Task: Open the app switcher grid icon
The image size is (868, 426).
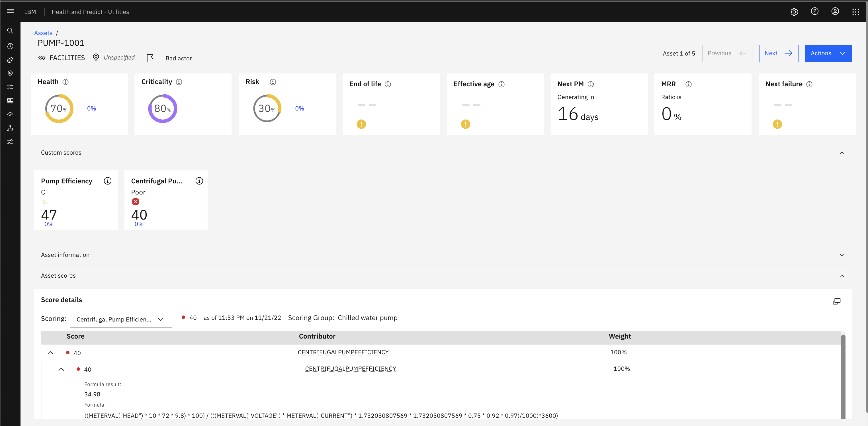Action: click(855, 12)
